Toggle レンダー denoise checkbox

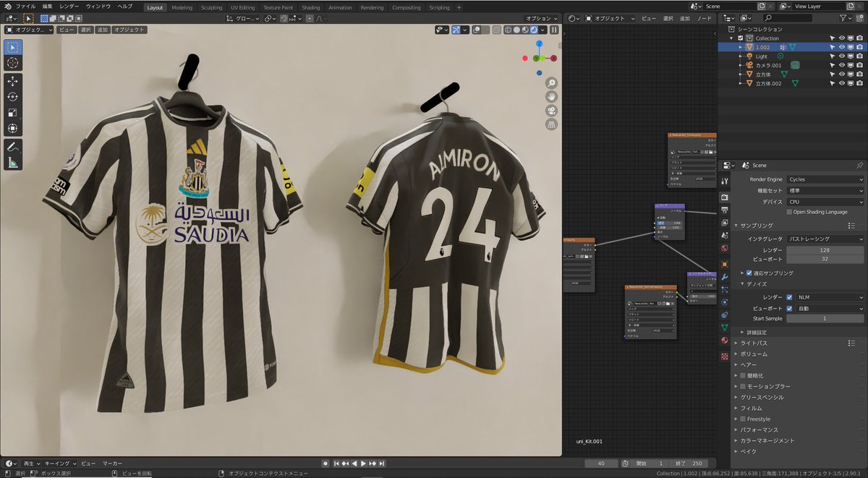tap(789, 297)
